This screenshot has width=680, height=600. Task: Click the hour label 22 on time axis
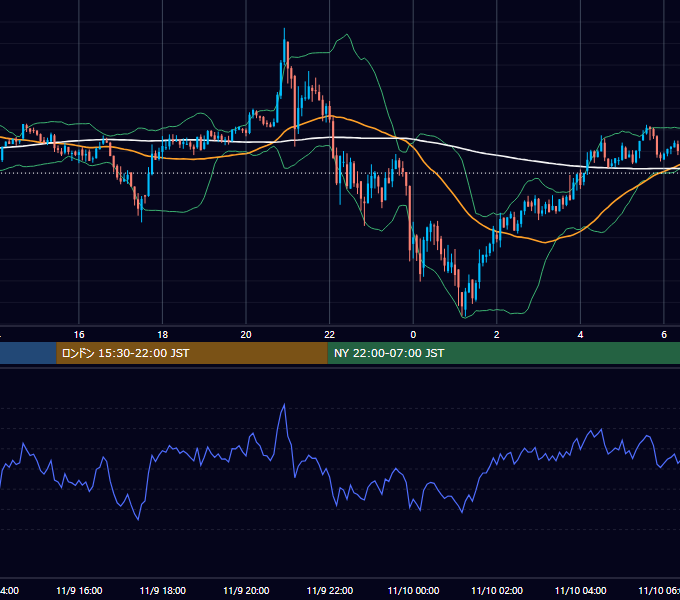pyautogui.click(x=330, y=335)
